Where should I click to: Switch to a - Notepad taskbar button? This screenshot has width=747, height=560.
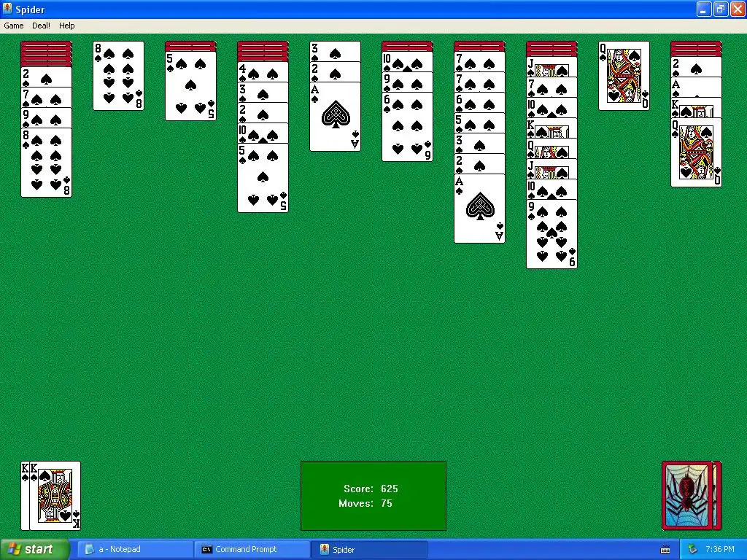coord(134,549)
